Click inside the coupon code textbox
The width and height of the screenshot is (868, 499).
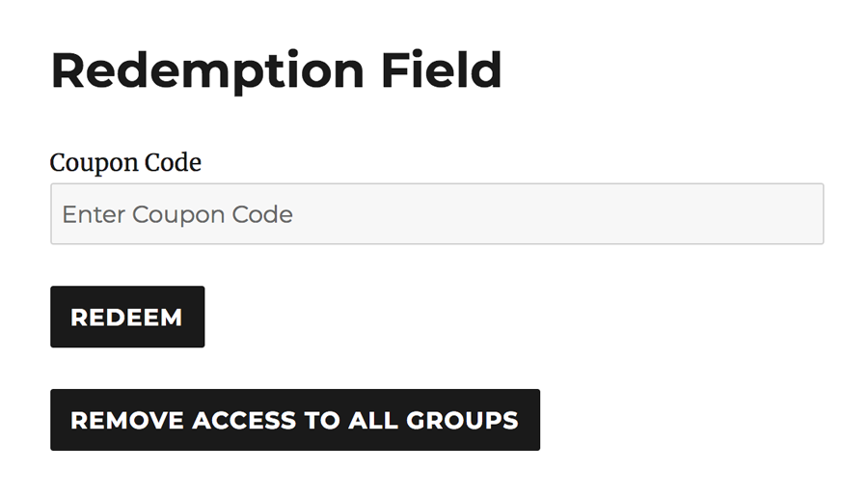(x=436, y=213)
